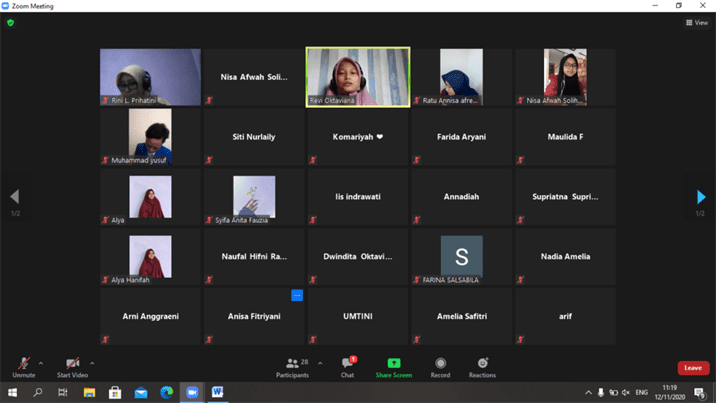Screen dimensions: 716x403
Task: Open the Chat panel
Action: (347, 366)
